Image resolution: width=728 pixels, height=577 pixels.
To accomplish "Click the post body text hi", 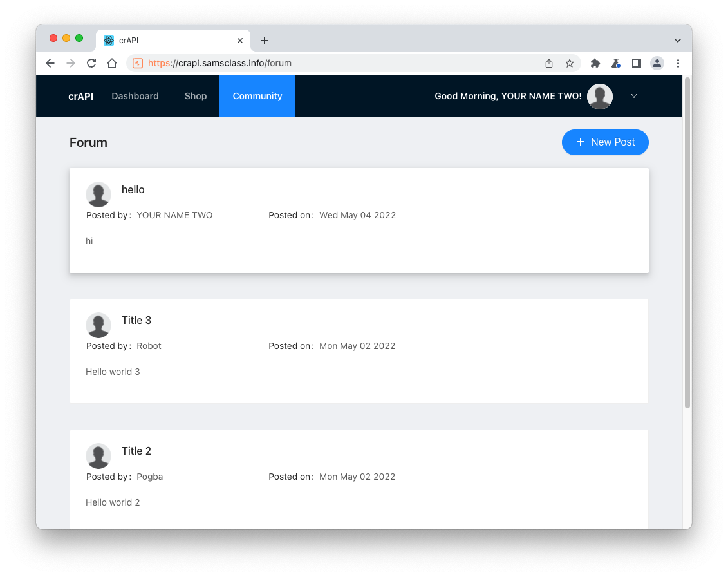I will tap(89, 241).
